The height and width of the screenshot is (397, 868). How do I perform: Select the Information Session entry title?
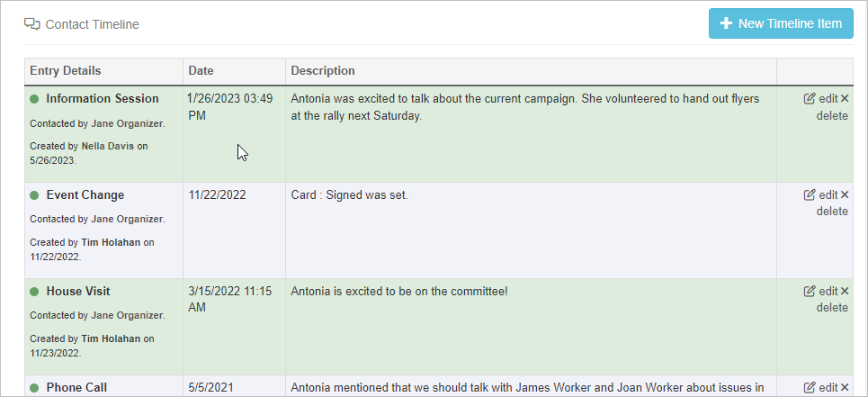pos(103,98)
